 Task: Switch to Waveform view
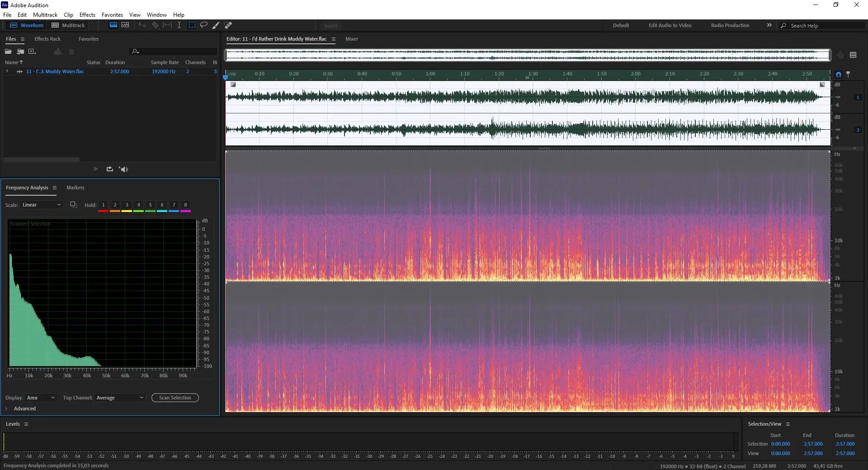point(27,25)
